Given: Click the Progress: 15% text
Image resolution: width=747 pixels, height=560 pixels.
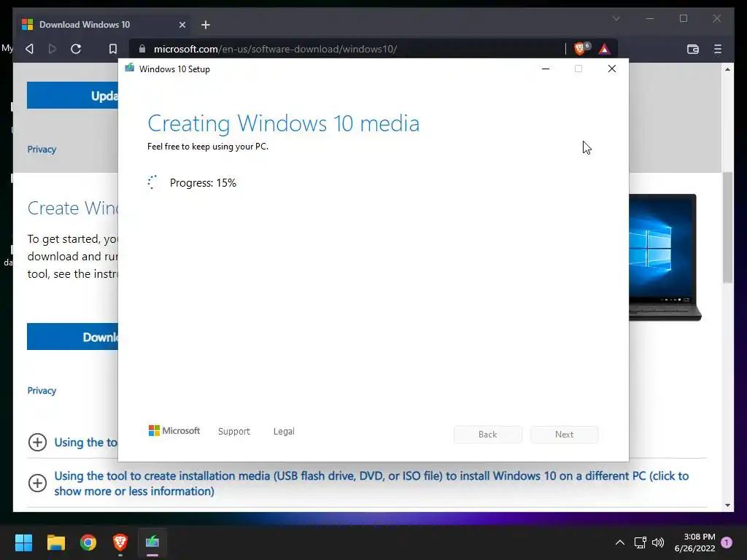Looking at the screenshot, I should (203, 183).
